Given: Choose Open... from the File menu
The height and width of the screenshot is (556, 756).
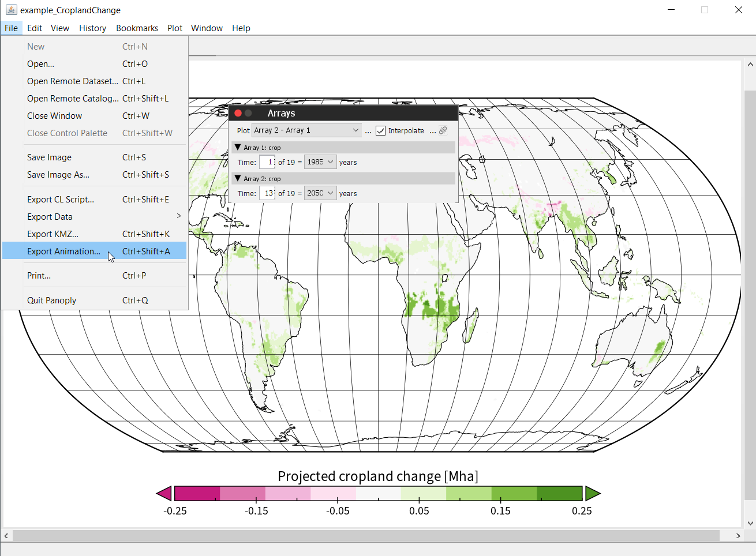Looking at the screenshot, I should pyautogui.click(x=95, y=64).
